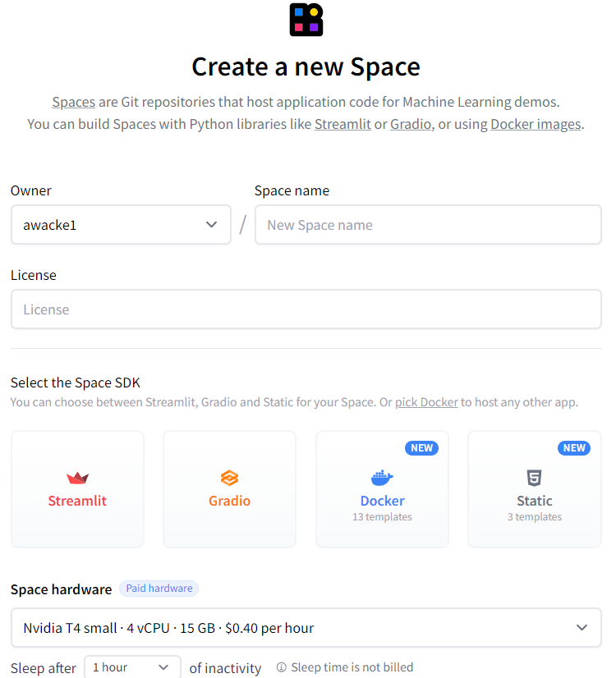616x678 pixels.
Task: Select Static SDK with 3 templates
Action: tap(535, 489)
